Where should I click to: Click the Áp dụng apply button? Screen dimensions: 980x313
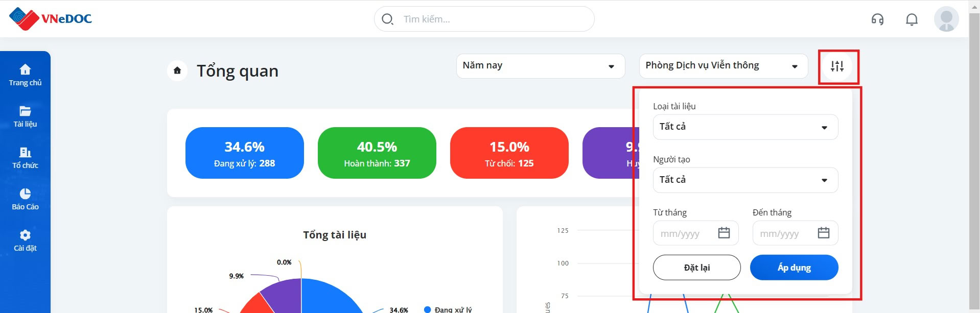(x=794, y=268)
